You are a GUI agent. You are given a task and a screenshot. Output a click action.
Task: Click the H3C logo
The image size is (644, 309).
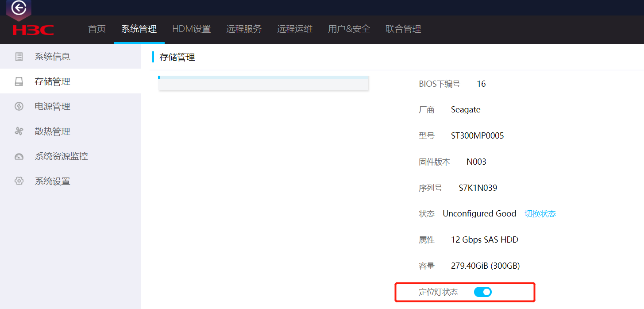33,30
